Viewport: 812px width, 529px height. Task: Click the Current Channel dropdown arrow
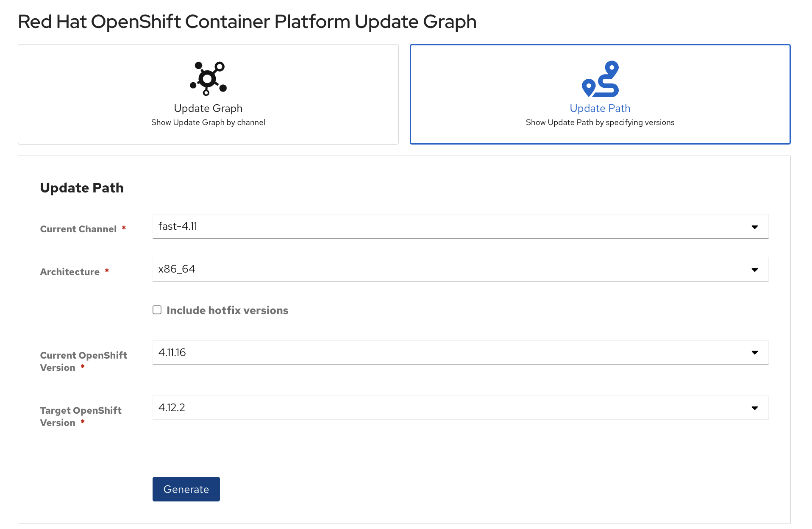click(755, 227)
